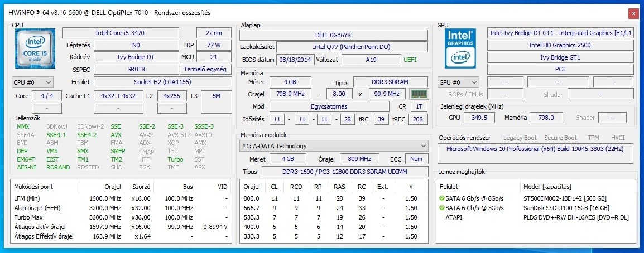Click the 333.3 memory timing row
Image resolution: width=644 pixels, height=253 pixels.
pos(333,236)
